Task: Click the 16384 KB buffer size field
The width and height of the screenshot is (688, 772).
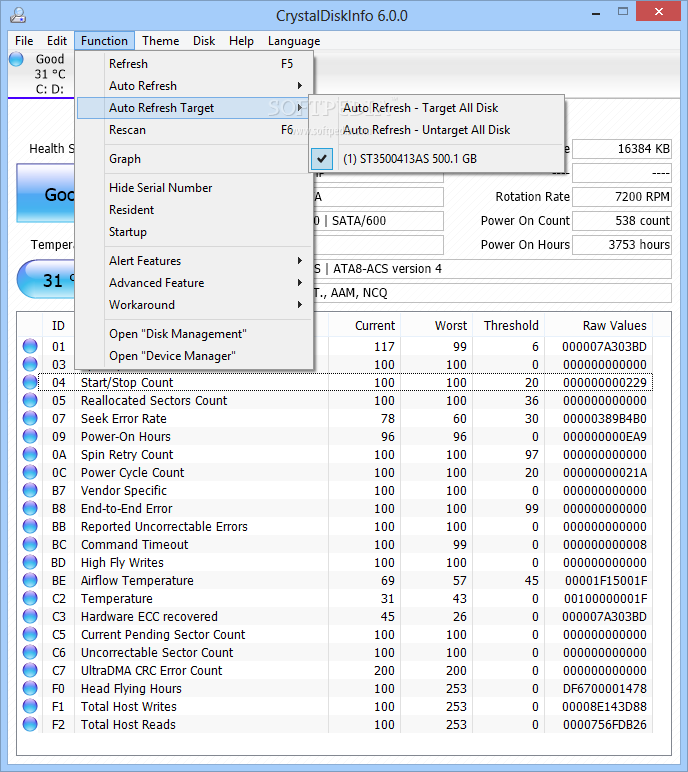Action: 622,149
